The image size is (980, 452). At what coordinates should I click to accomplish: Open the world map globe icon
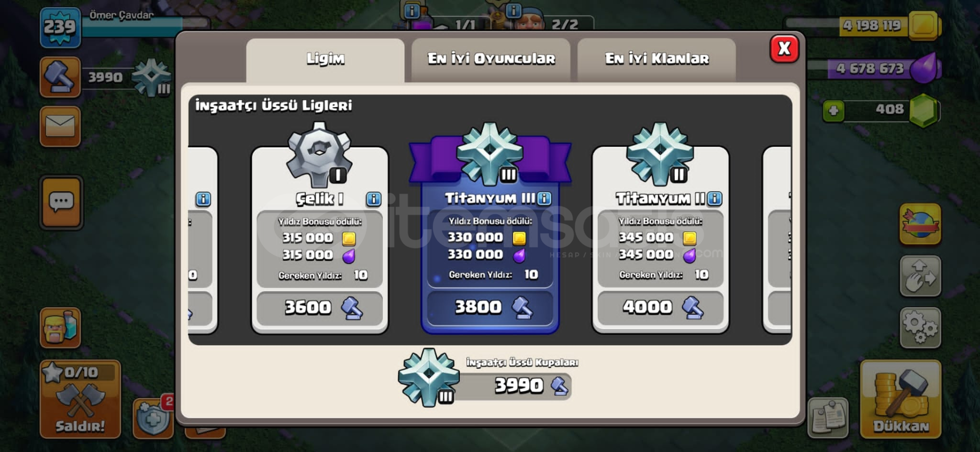click(920, 224)
